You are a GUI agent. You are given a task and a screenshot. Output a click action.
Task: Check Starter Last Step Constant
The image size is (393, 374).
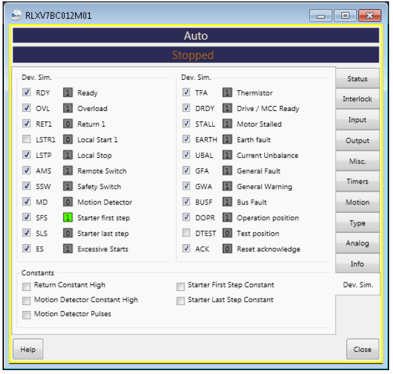[x=181, y=301]
